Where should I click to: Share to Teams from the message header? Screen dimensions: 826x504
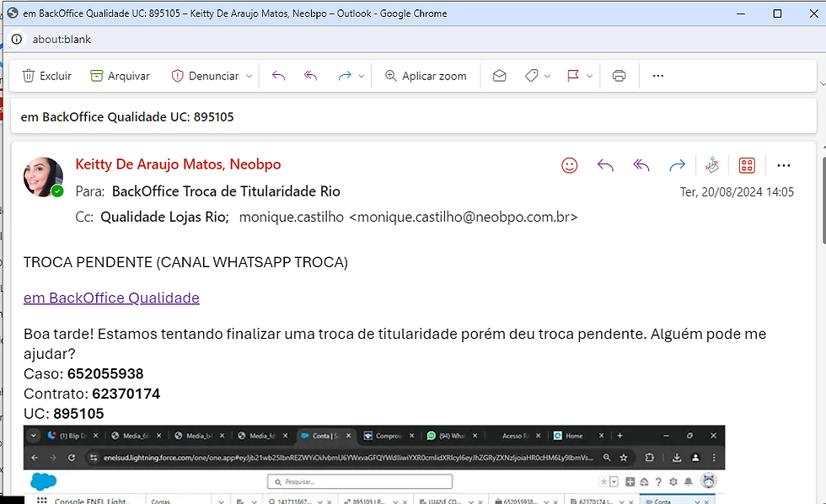712,165
